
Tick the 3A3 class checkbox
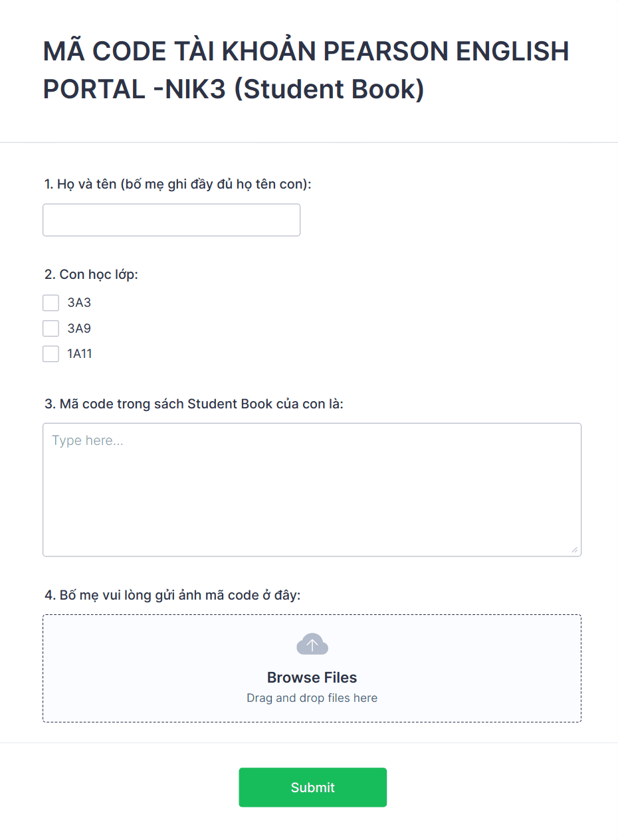click(51, 303)
